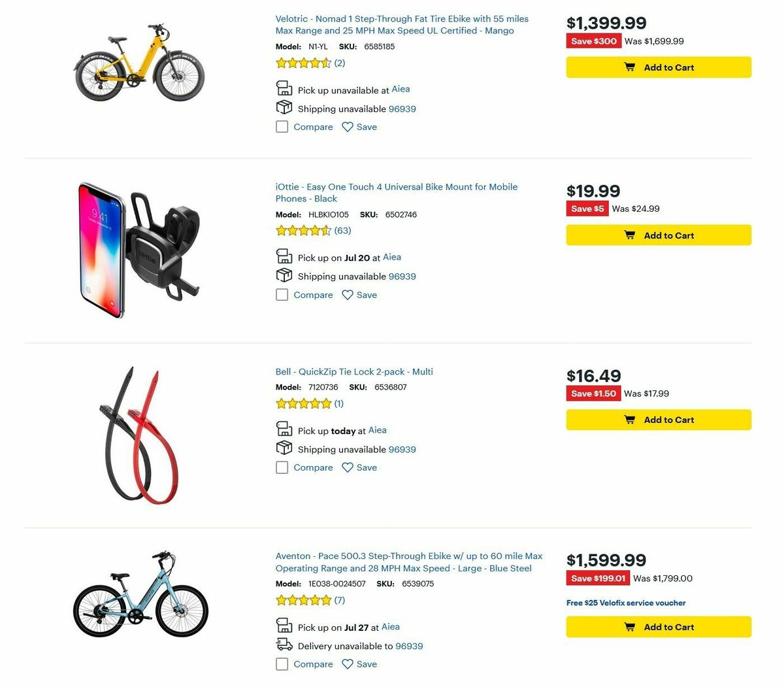This screenshot has width=784, height=689.
Task: Click the heart Save icon below the Velotric Nomad
Action: 347,126
